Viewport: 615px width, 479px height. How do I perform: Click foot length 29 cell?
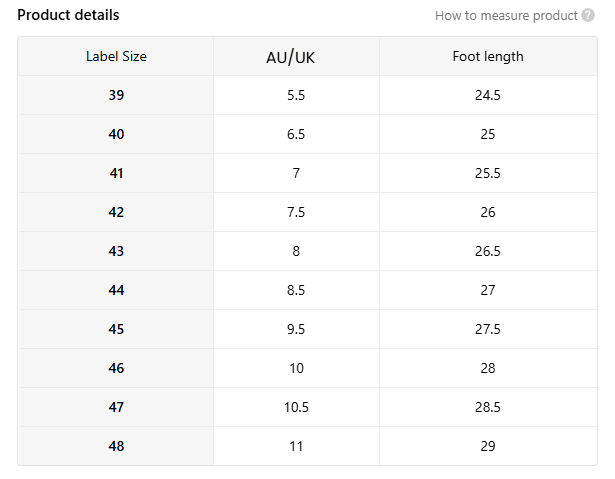488,446
